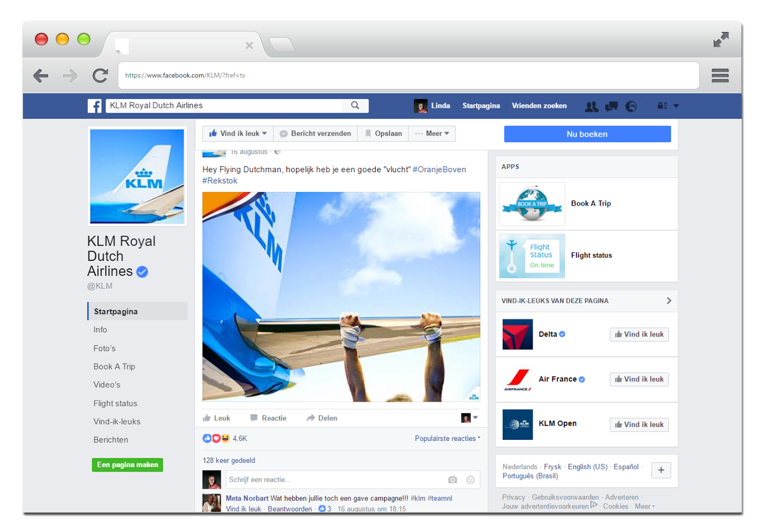
Task: Click the Bericht verzenden button
Action: click(x=315, y=133)
